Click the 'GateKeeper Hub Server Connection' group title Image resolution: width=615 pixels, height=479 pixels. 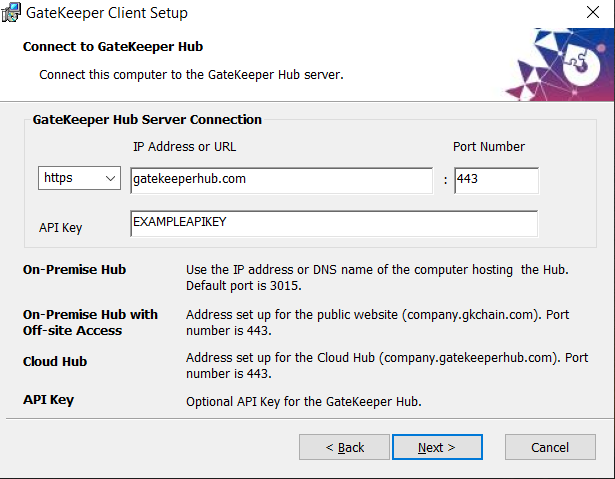[147, 119]
